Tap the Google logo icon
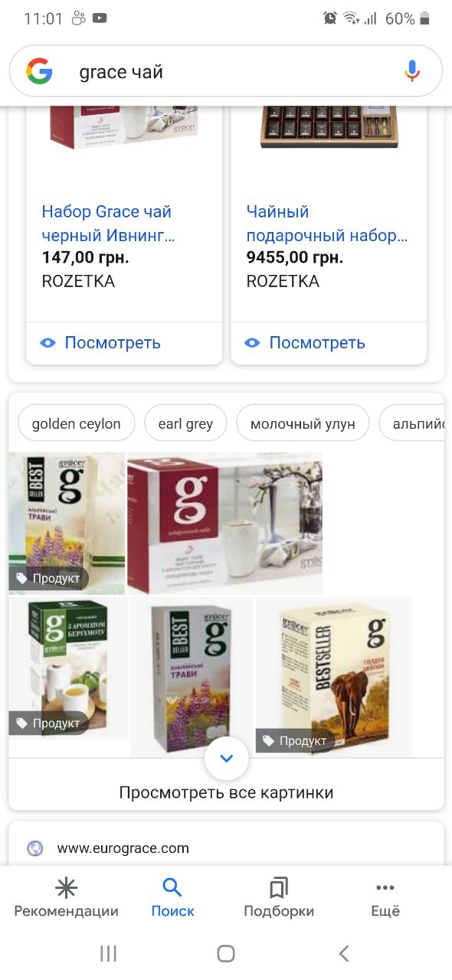Screen dimensions: 452x980 point(39,71)
